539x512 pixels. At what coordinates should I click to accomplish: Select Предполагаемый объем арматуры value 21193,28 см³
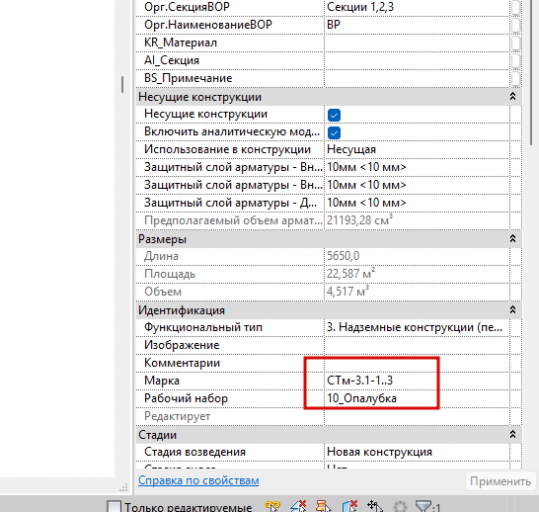417,221
